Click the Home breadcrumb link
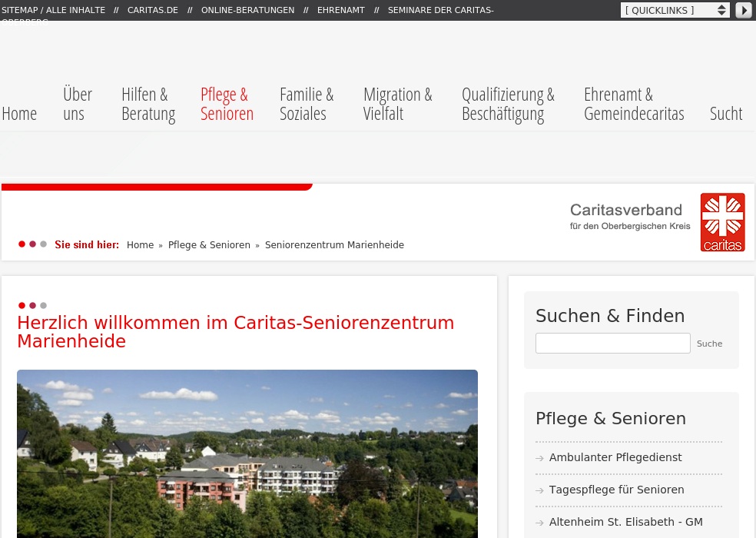This screenshot has width=756, height=538. click(140, 245)
